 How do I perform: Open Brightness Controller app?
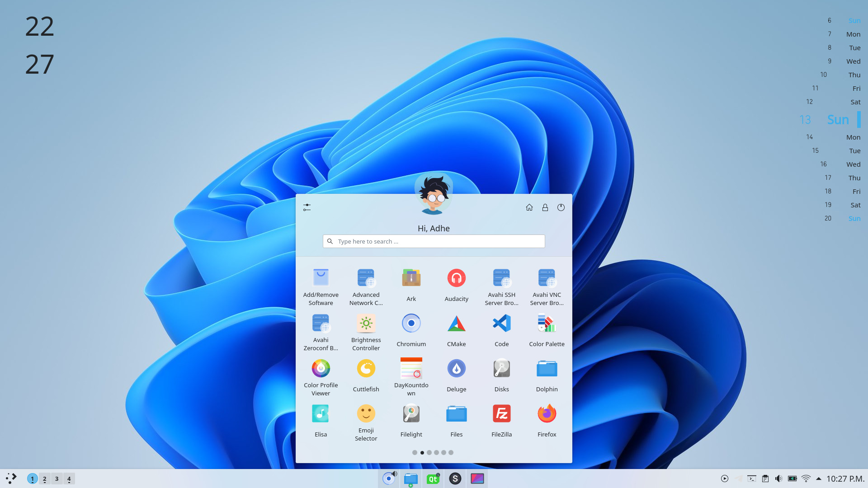[366, 332]
